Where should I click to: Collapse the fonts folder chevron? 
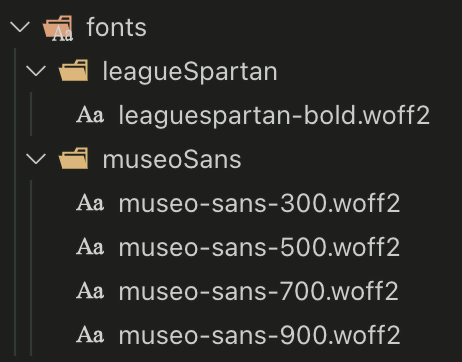pos(20,27)
